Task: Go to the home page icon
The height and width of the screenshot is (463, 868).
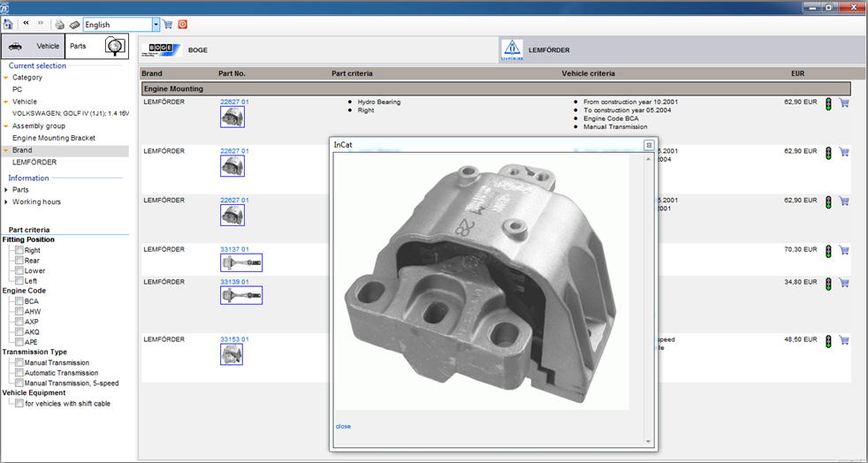Action: click(x=7, y=25)
